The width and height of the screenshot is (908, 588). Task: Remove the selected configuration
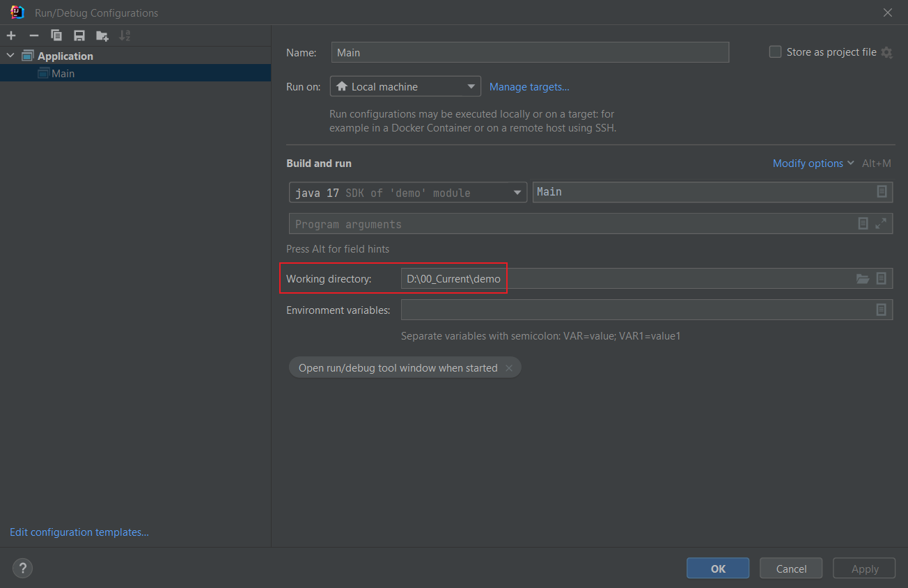point(33,35)
